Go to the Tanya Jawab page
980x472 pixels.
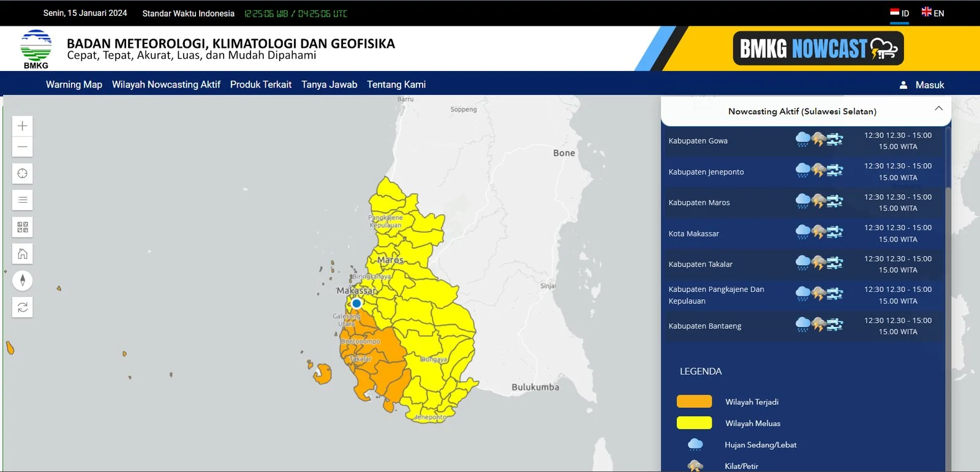point(329,84)
